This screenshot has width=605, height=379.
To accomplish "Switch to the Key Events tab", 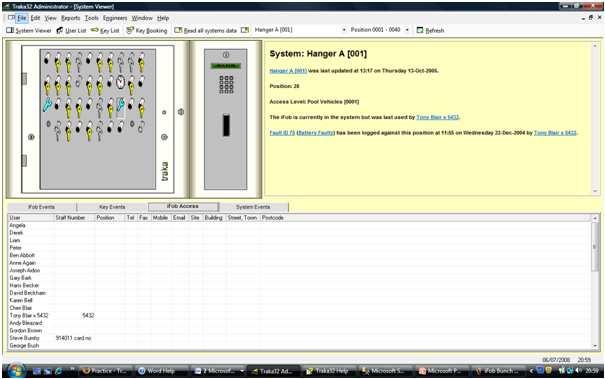I will click(x=112, y=207).
